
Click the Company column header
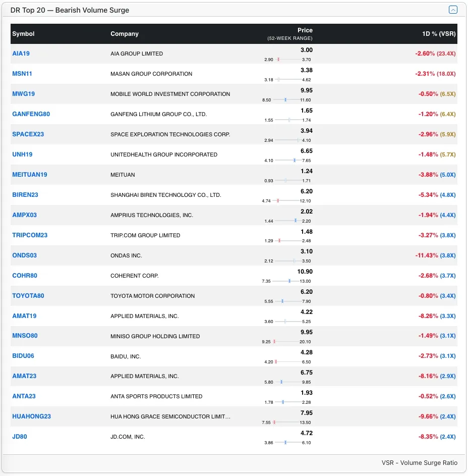[x=125, y=34]
